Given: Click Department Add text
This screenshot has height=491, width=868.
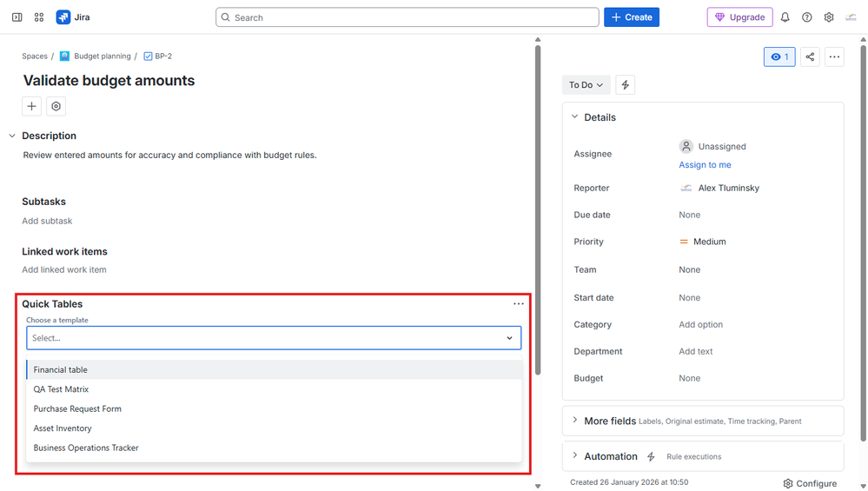Looking at the screenshot, I should [x=696, y=351].
